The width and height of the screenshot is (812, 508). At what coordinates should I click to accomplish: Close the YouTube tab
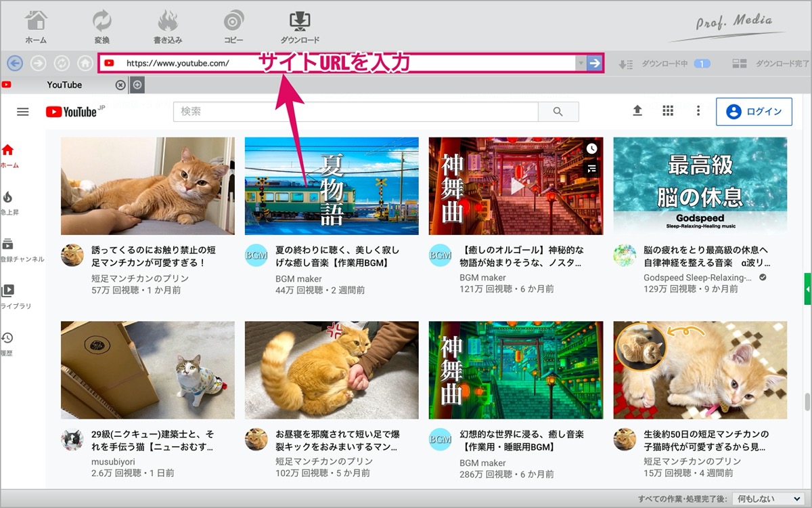click(x=120, y=85)
